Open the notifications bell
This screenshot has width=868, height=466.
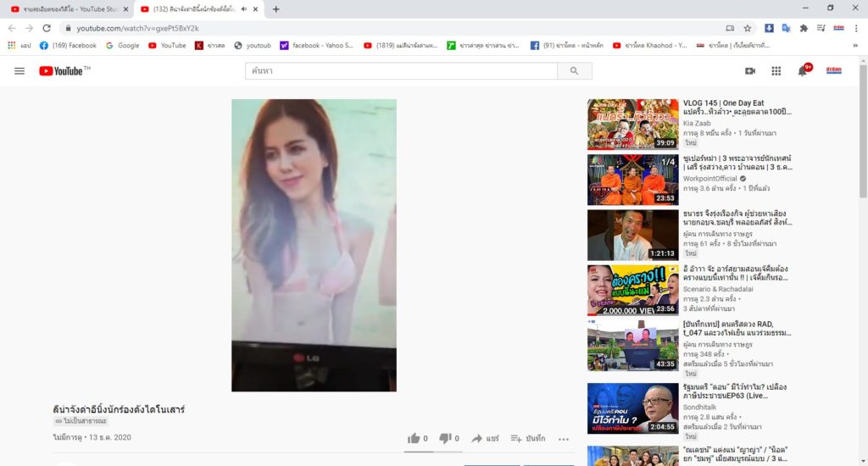[x=803, y=70]
